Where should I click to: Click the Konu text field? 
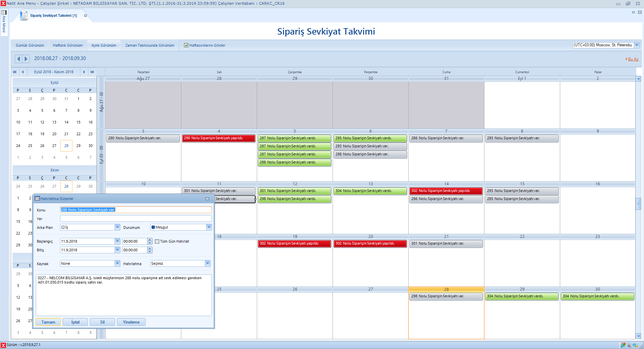(x=136, y=210)
